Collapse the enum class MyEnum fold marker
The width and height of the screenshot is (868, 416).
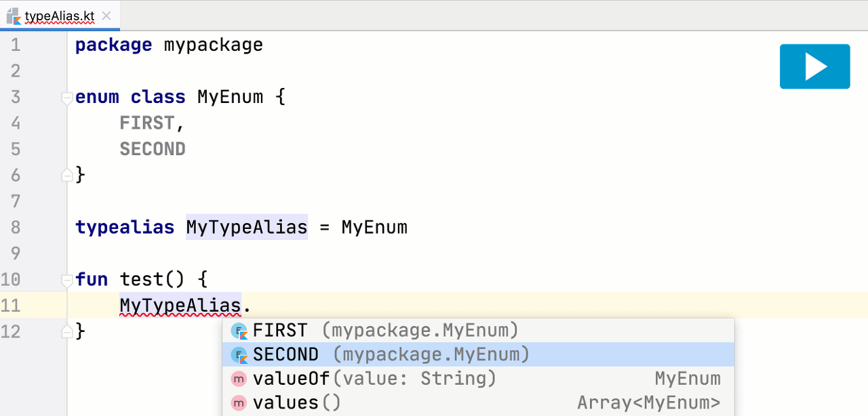coord(66,98)
